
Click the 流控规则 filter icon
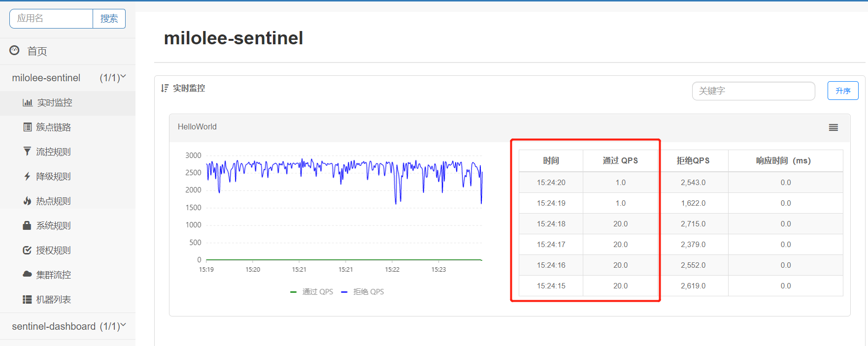pos(27,151)
